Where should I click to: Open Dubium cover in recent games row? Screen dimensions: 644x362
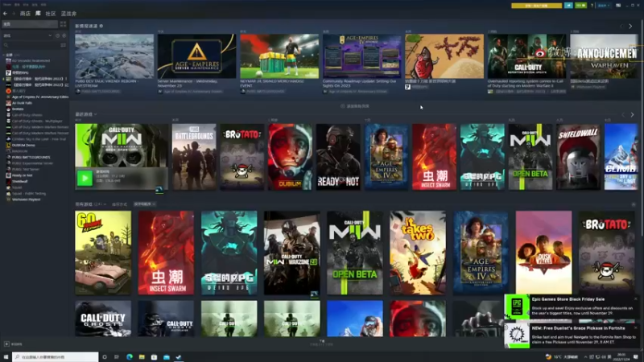pyautogui.click(x=291, y=157)
